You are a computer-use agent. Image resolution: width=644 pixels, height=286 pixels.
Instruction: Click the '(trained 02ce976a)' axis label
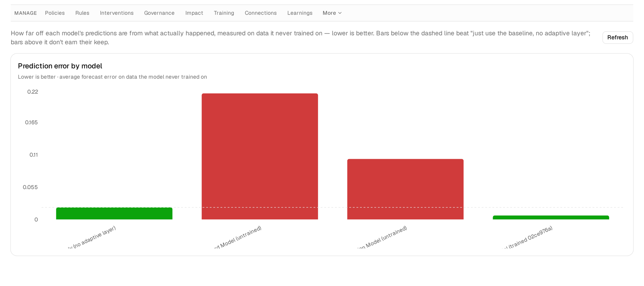coord(528,237)
